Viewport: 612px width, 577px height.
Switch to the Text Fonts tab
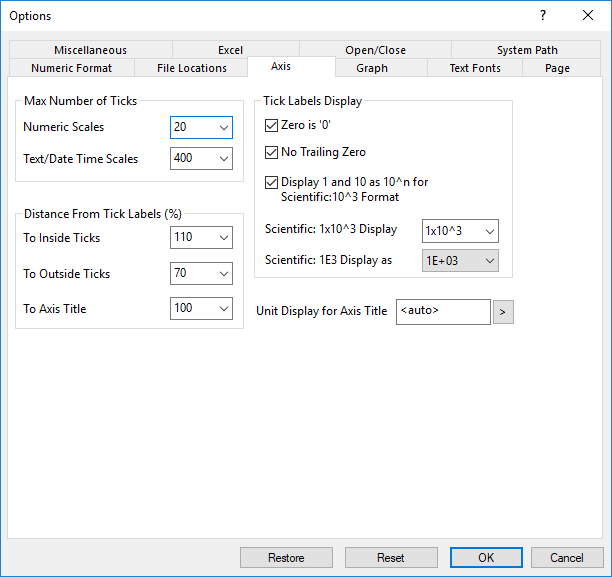[473, 68]
